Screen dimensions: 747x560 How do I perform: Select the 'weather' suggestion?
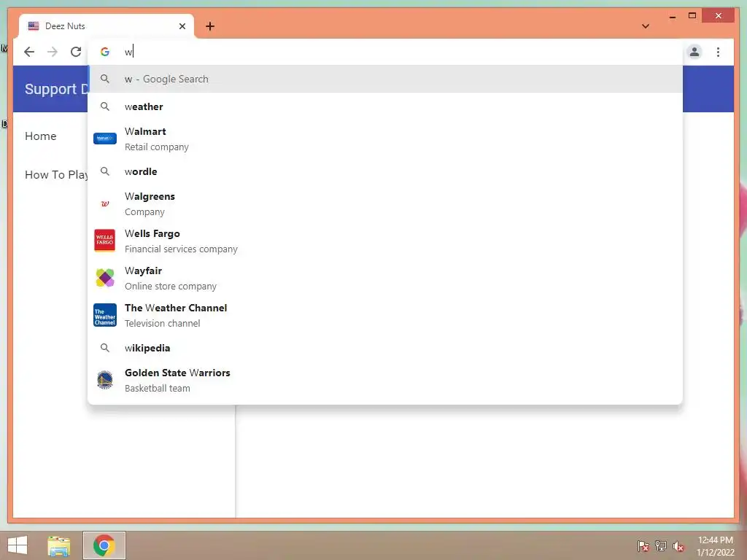385,106
